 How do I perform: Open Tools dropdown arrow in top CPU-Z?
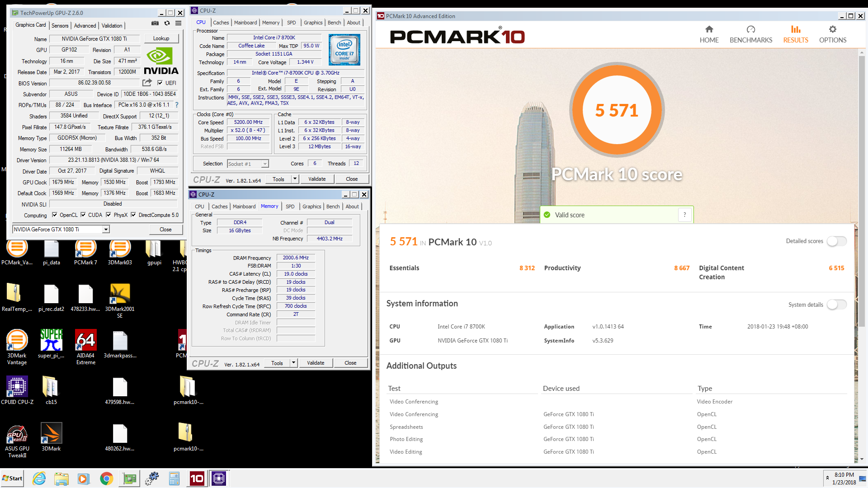[x=295, y=179]
